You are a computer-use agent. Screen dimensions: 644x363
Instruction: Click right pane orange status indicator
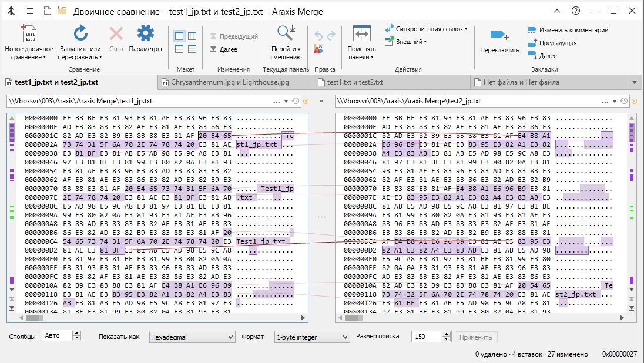(x=634, y=101)
